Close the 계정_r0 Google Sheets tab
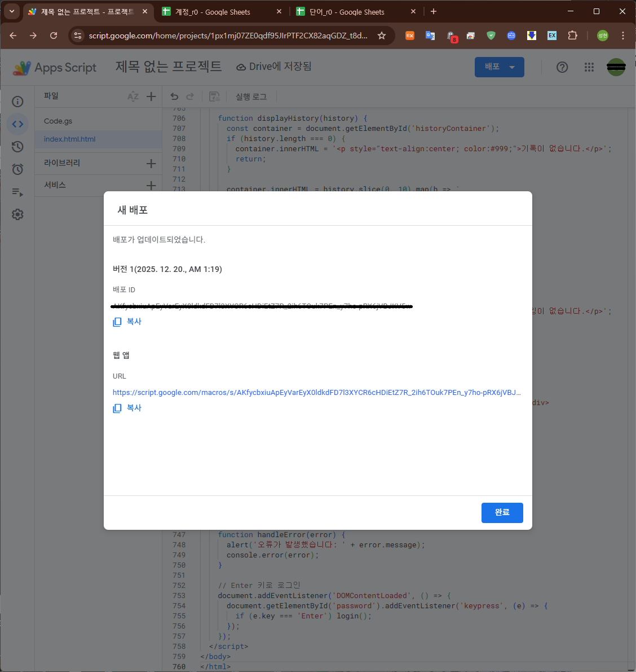This screenshot has width=636, height=672. [x=279, y=12]
